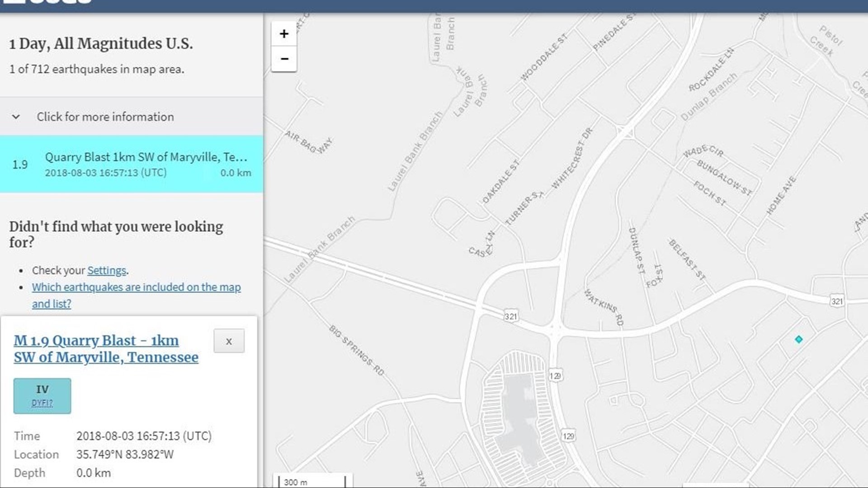Zoom in using the plus map control

(x=284, y=33)
